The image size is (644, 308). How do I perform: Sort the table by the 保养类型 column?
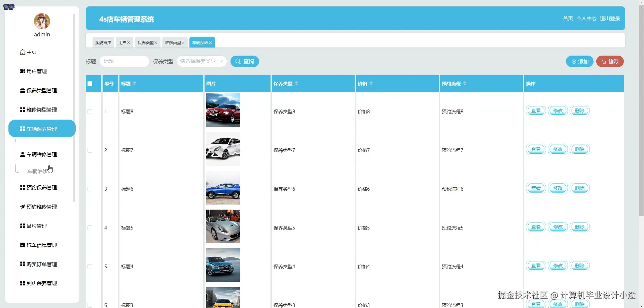pos(296,84)
